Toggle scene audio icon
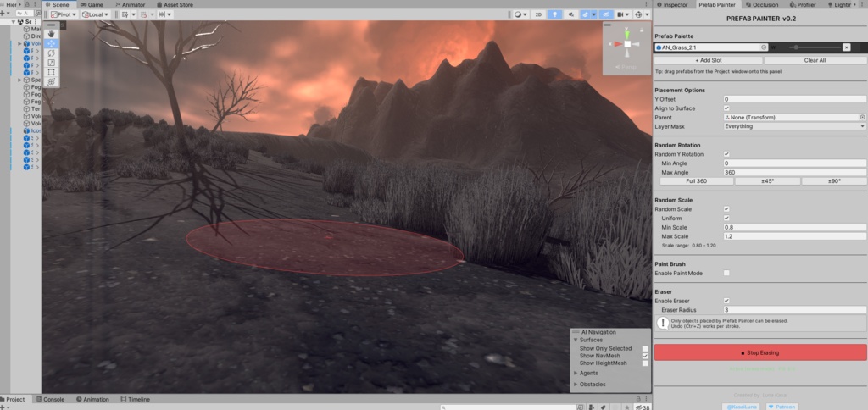The image size is (868, 410). [570, 14]
